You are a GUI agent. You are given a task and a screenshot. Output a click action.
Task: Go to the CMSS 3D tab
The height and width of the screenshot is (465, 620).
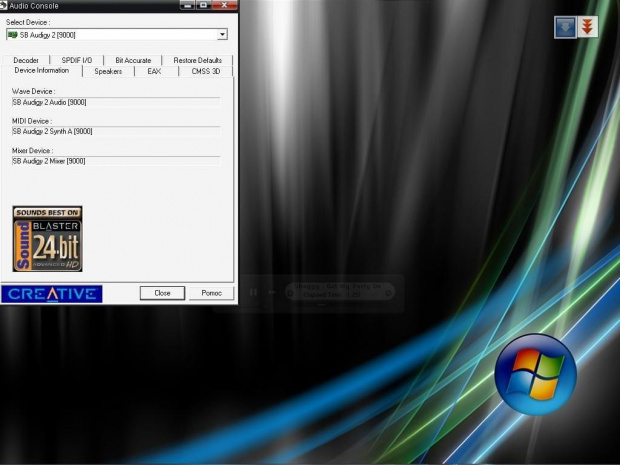point(206,71)
